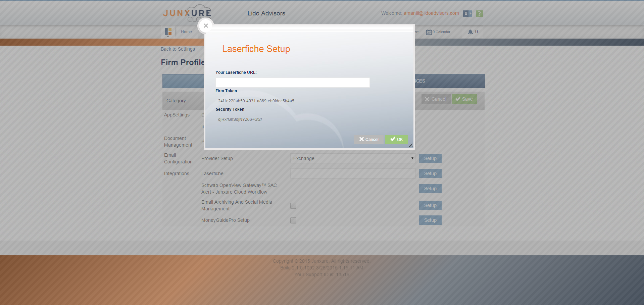Click the dialog resize grip corner

click(x=411, y=146)
